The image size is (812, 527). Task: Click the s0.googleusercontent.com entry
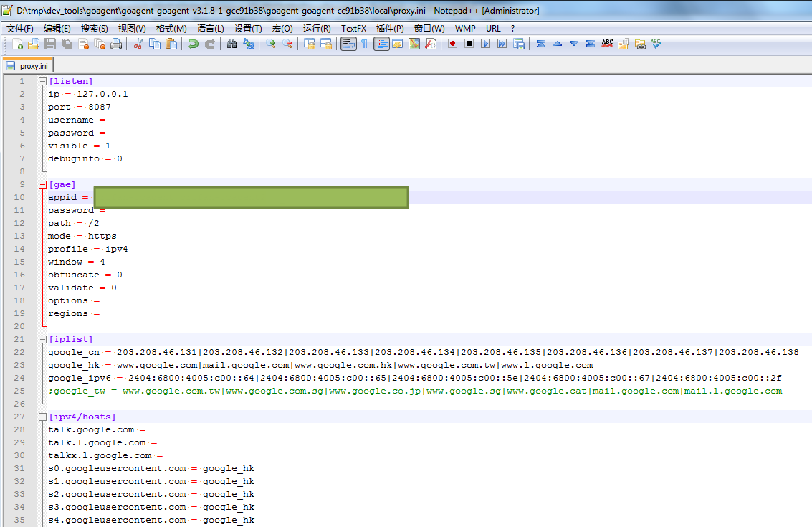pyautogui.click(x=117, y=468)
